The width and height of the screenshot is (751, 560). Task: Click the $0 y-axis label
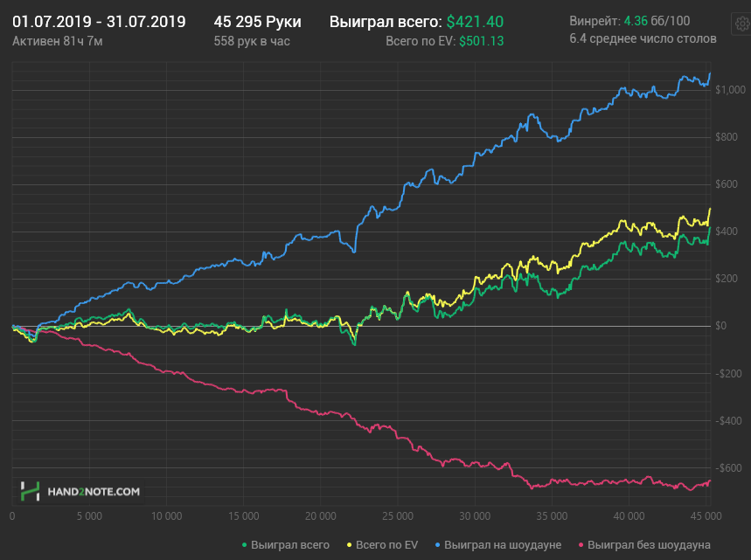tap(720, 326)
